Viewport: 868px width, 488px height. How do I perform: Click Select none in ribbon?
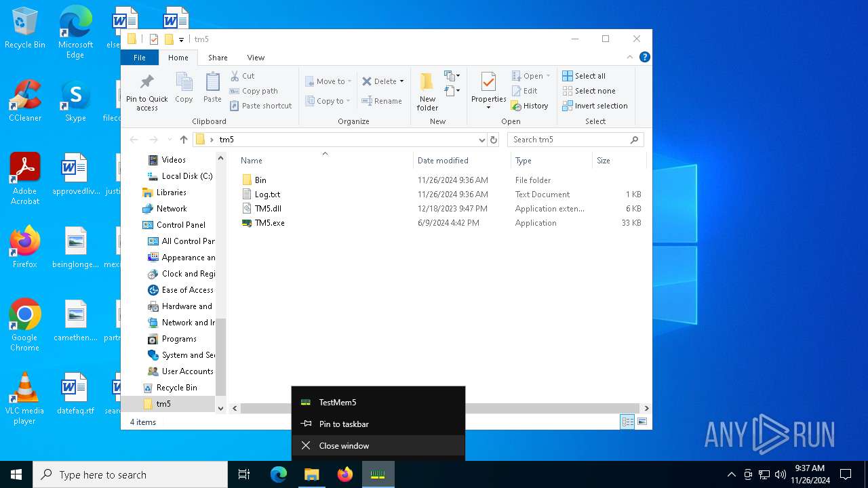(589, 91)
